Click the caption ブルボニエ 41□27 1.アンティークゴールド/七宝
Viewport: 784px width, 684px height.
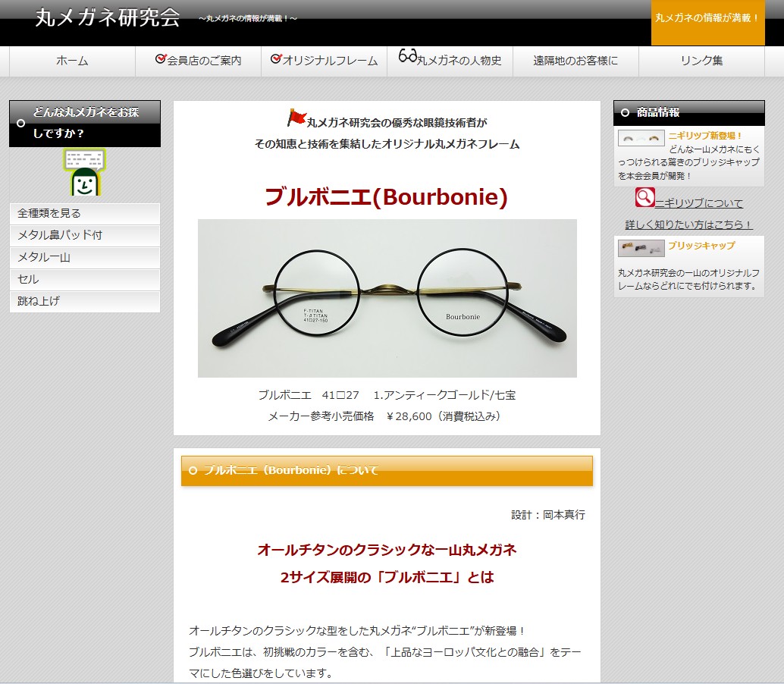tap(387, 395)
